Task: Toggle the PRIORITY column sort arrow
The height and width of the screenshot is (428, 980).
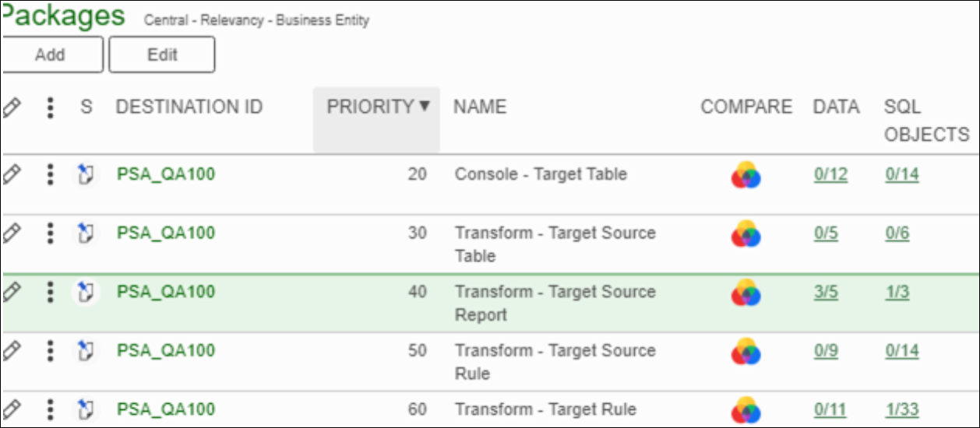Action: pos(425,107)
